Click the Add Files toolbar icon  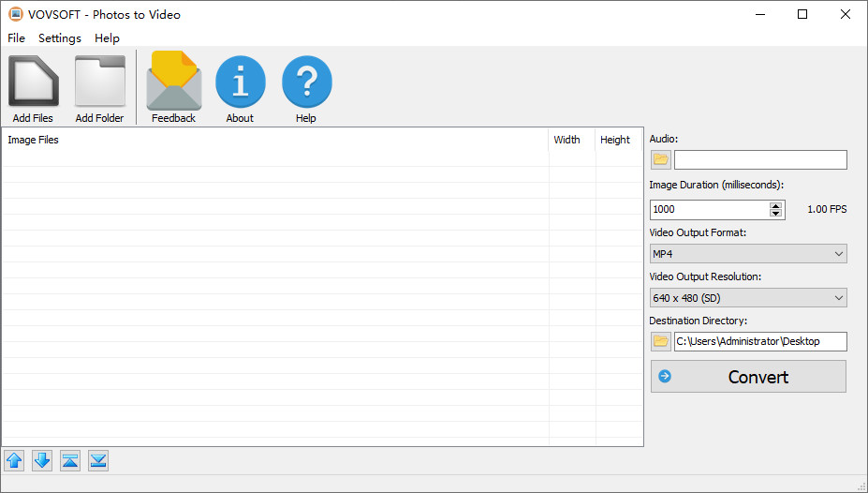click(x=33, y=81)
